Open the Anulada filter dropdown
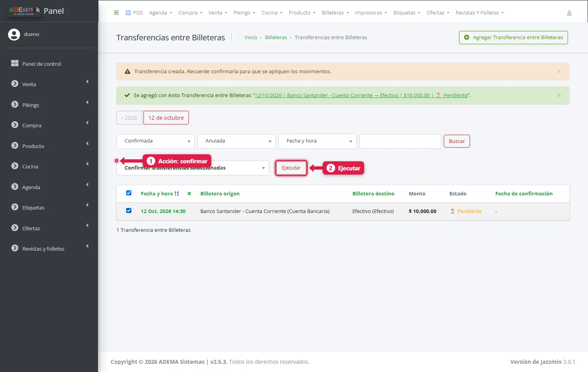 [237, 141]
